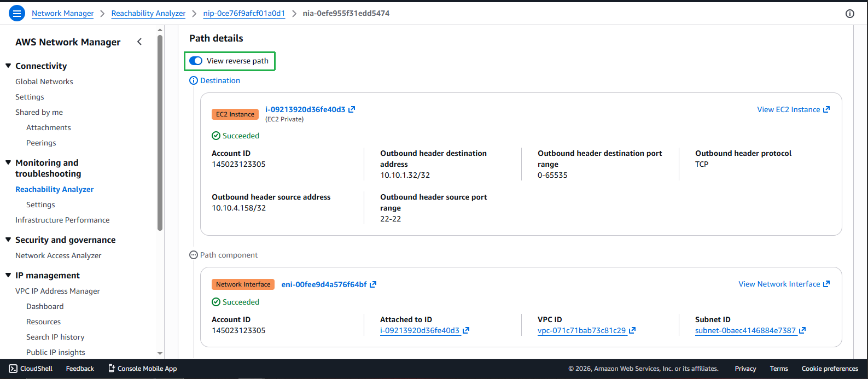Open IPAM Resources
Image resolution: width=868 pixels, height=379 pixels.
click(44, 322)
